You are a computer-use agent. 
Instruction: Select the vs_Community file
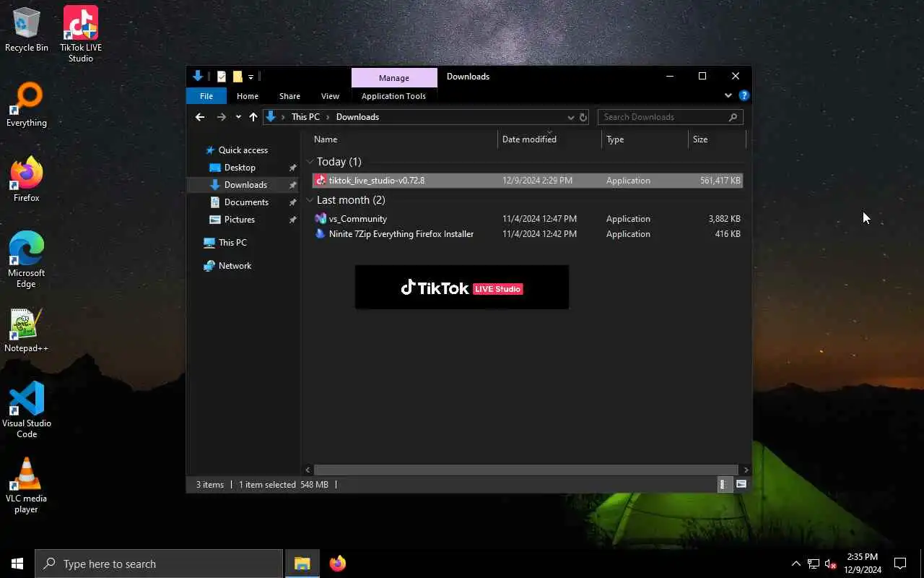527,219
